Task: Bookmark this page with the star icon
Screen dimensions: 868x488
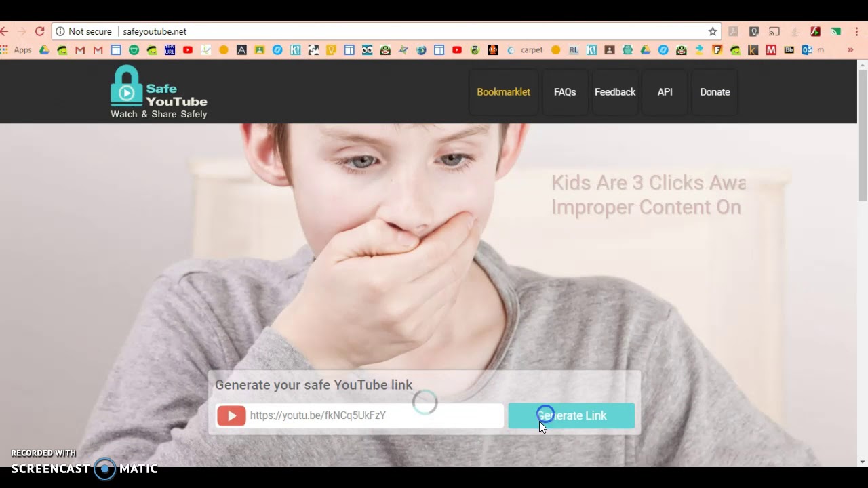Action: click(x=713, y=31)
